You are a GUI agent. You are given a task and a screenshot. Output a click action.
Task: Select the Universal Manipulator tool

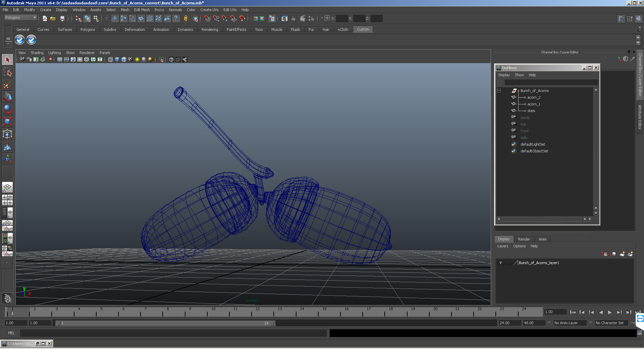[7, 134]
